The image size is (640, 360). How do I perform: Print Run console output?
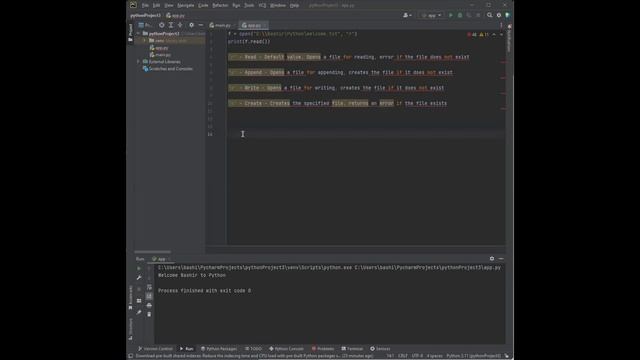tap(149, 305)
